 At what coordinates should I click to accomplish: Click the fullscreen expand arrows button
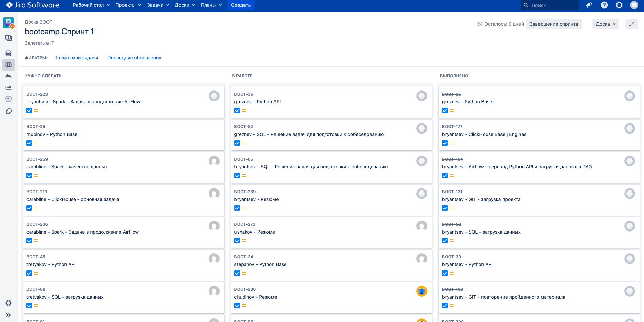click(x=632, y=24)
